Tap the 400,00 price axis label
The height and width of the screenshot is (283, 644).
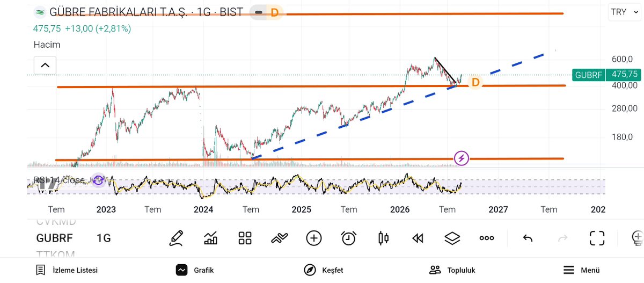click(624, 85)
